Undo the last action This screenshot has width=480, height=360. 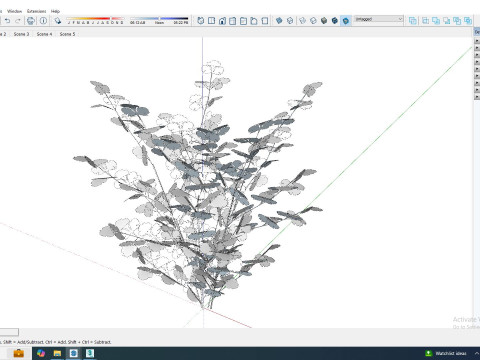(7, 21)
